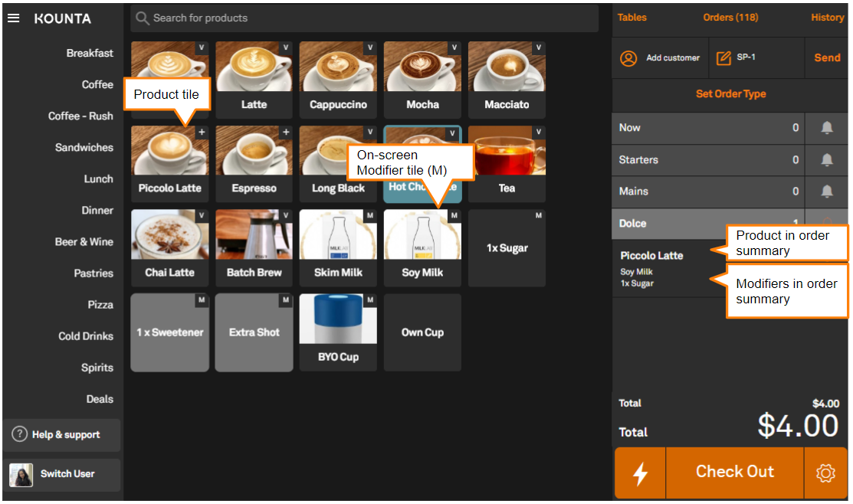This screenshot has width=853, height=504.
Task: Click the bell icon beside Starters
Action: pyautogui.click(x=826, y=160)
